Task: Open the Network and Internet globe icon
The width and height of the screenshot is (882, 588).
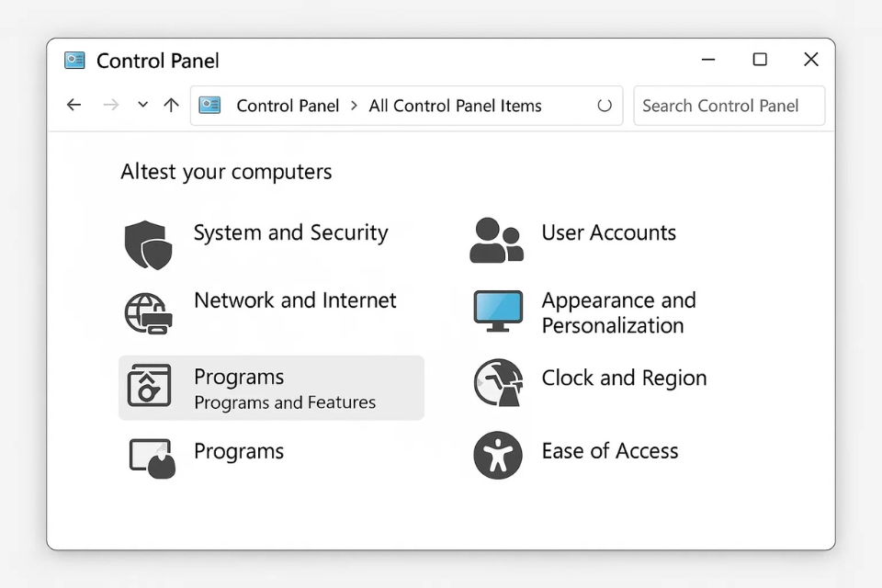Action: (148, 313)
